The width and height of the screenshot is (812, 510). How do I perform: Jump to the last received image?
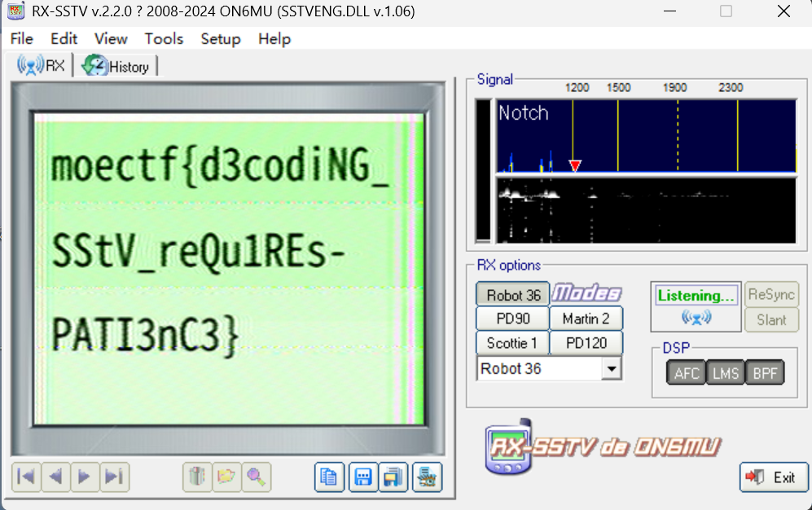[114, 477]
